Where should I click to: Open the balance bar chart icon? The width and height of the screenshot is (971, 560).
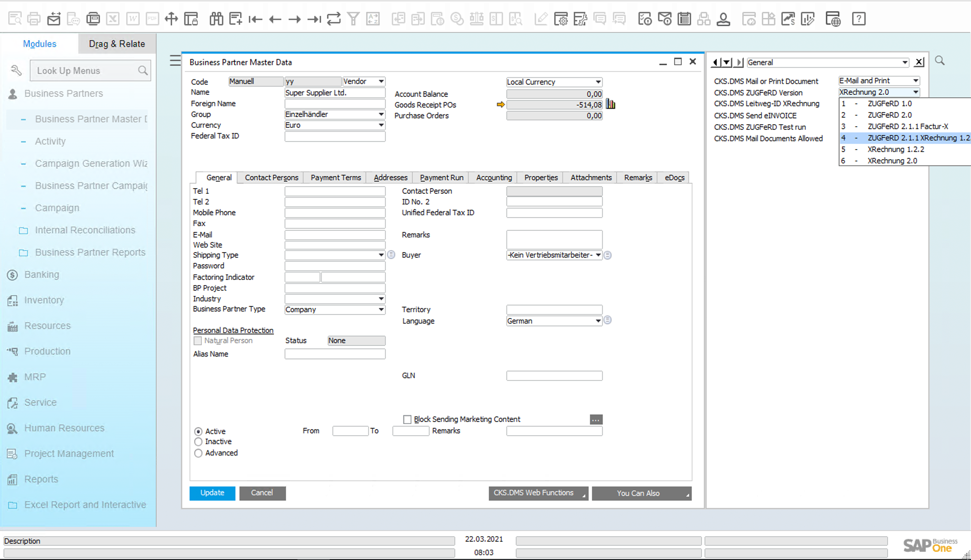611,104
